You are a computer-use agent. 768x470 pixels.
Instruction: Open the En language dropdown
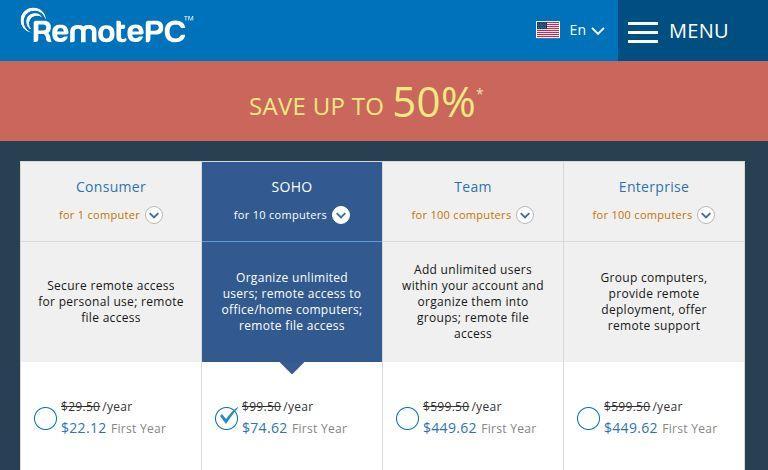(x=587, y=31)
